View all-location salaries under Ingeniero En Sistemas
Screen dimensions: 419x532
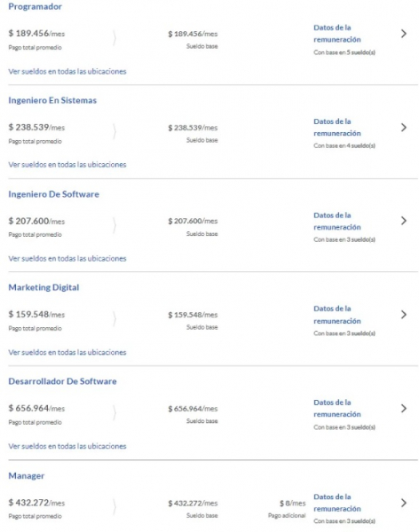(67, 165)
